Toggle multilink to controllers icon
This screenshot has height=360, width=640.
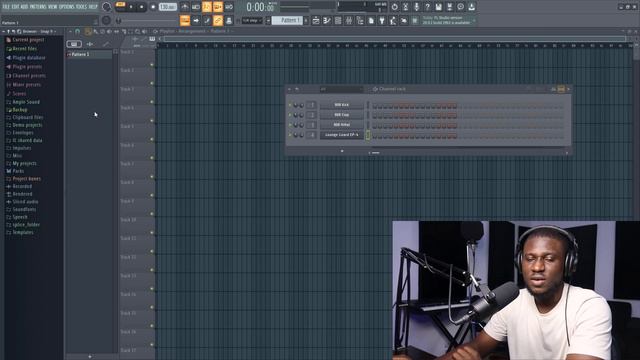[229, 20]
